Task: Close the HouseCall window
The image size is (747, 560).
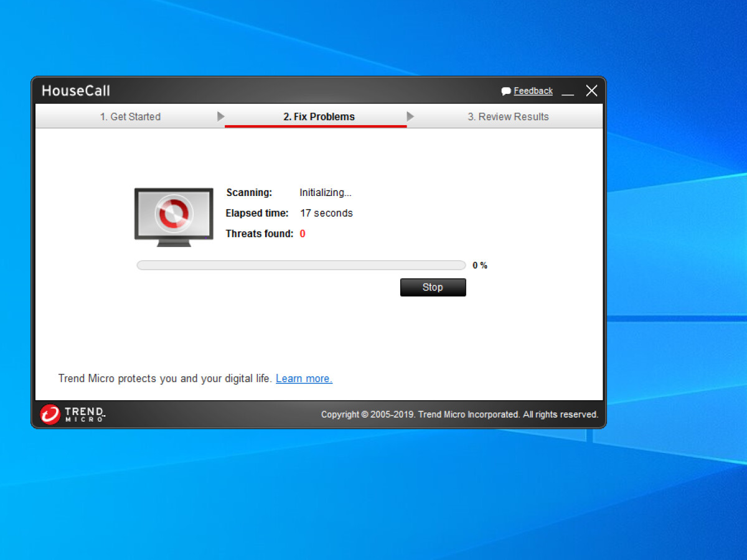Action: coord(591,91)
